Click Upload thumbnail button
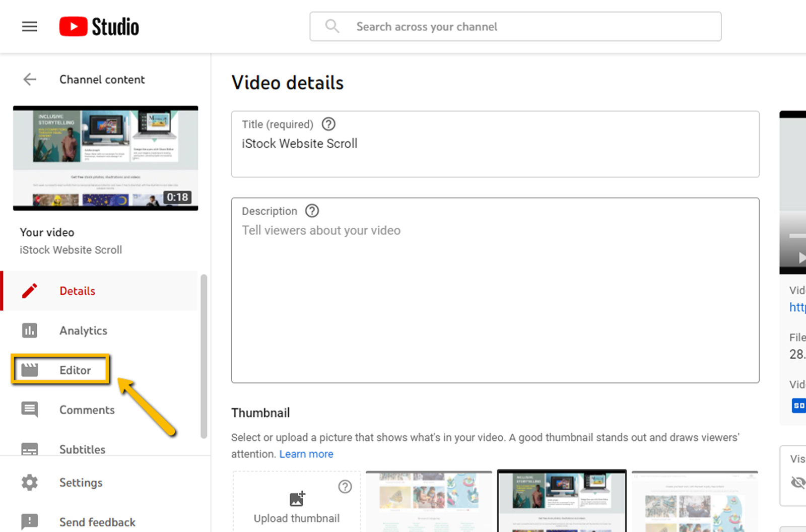Image resolution: width=806 pixels, height=532 pixels. pos(297,502)
